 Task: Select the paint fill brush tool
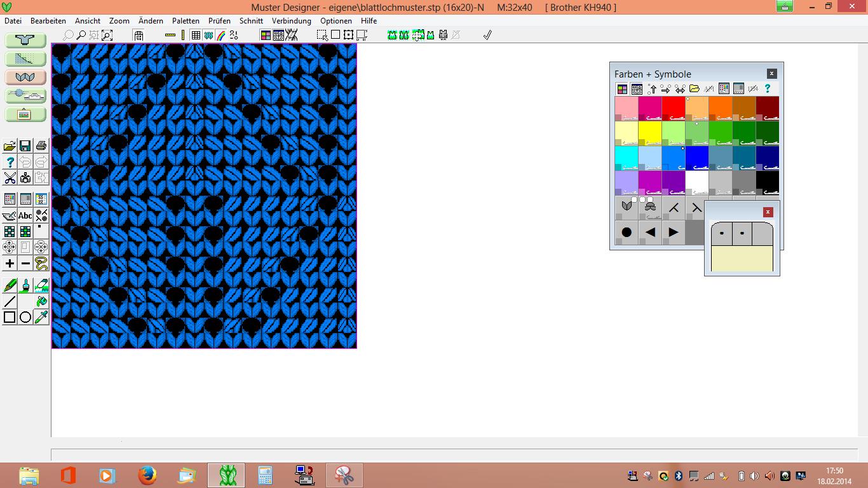[25, 285]
